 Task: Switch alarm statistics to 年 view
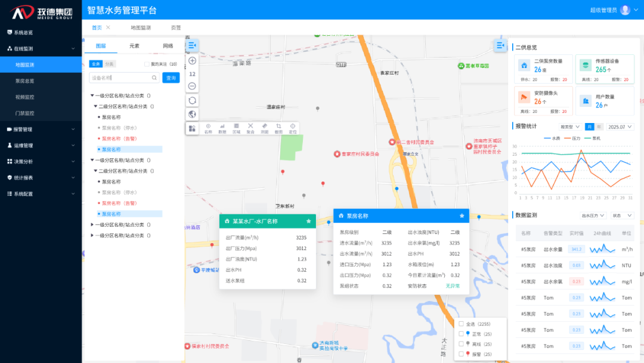coord(599,127)
